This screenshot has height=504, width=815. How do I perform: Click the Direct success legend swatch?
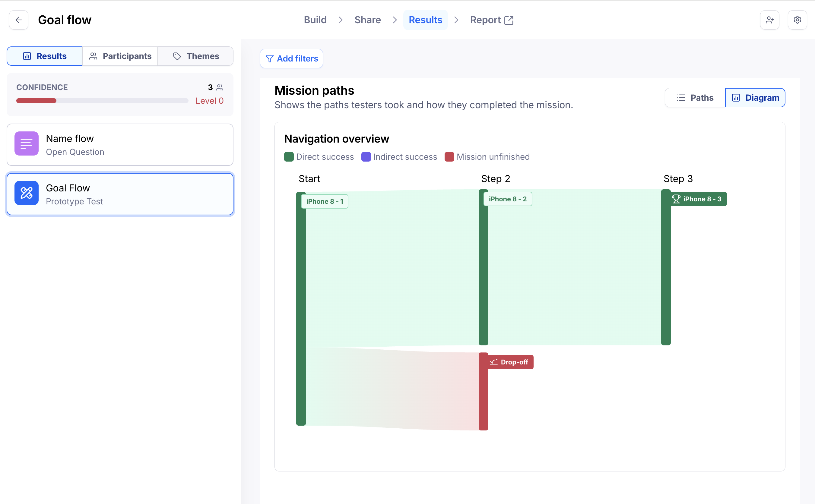[x=289, y=157]
